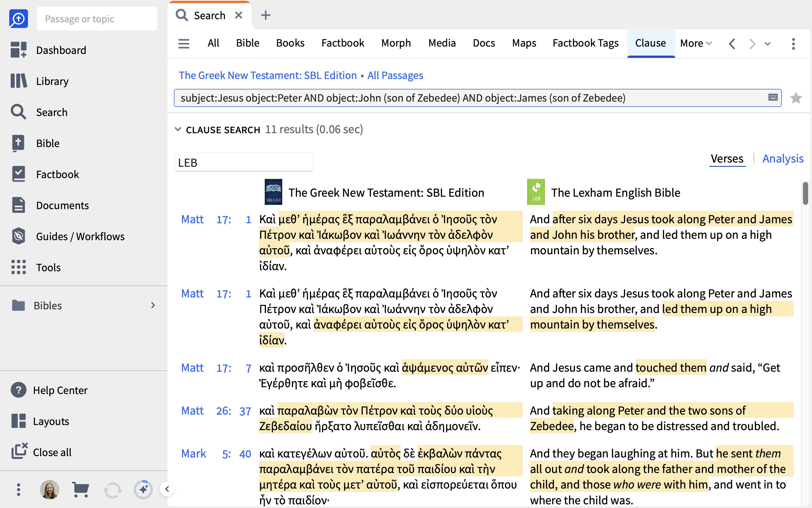Image resolution: width=812 pixels, height=508 pixels.
Task: Switch to the All search tab
Action: pos(213,43)
